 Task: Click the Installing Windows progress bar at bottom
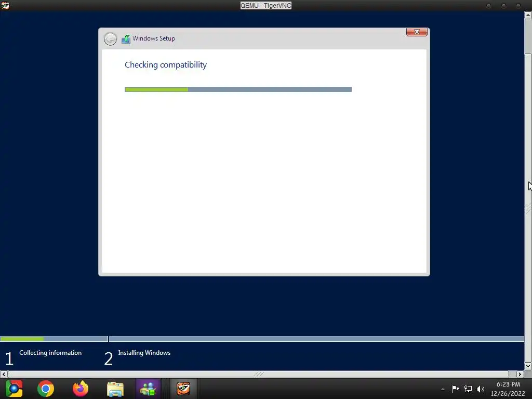pos(316,339)
